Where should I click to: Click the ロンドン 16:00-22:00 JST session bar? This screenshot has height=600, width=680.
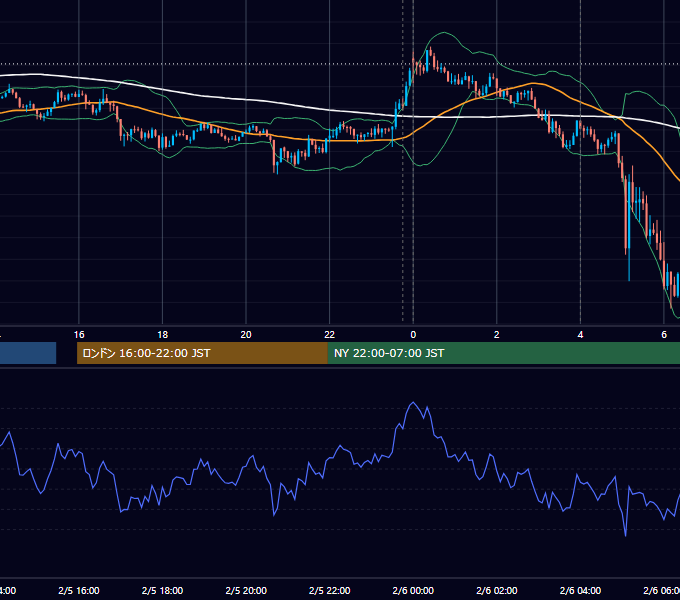[202, 353]
